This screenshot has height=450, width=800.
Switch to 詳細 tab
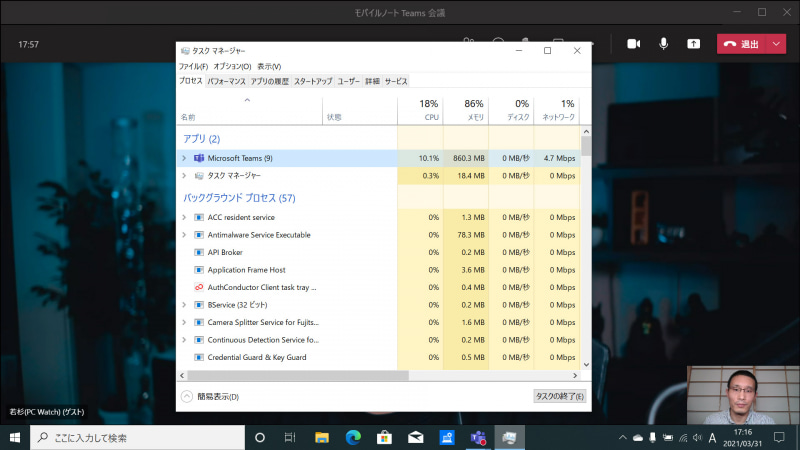(372, 81)
